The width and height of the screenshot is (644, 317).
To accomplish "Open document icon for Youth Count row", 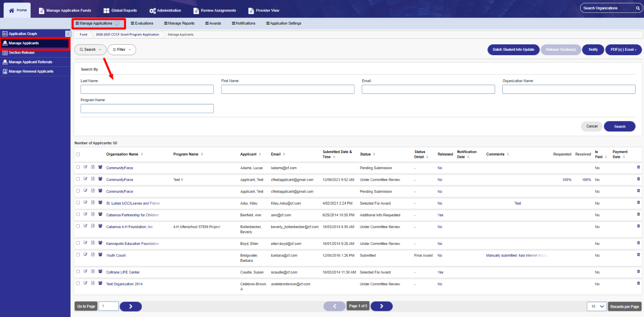I will coord(93,255).
